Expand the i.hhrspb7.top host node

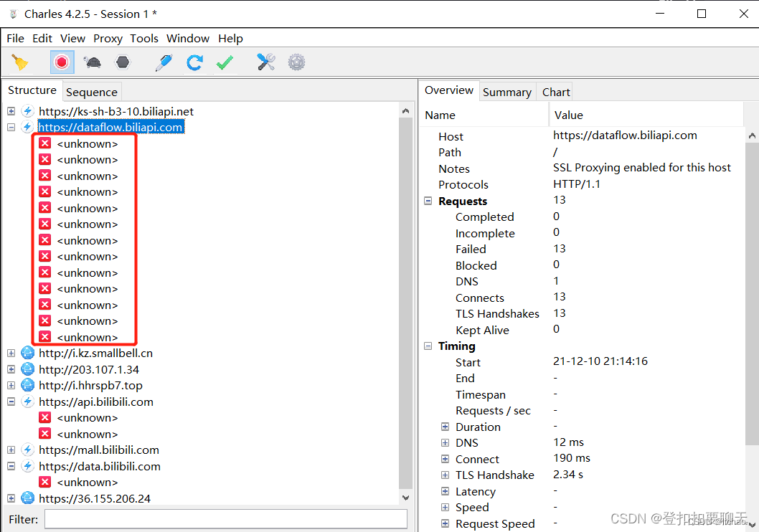coord(11,386)
